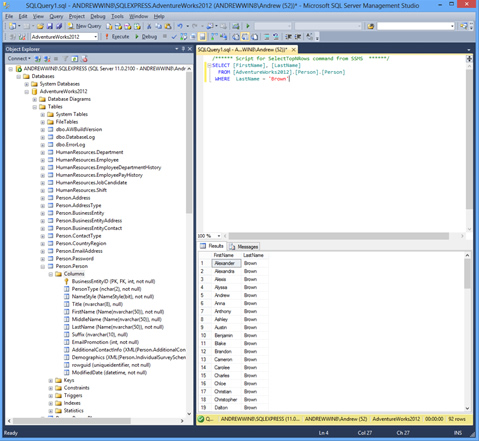Screen dimensions: 479x441
Task: Decrease the indent of the selected lines
Action: pos(288,37)
